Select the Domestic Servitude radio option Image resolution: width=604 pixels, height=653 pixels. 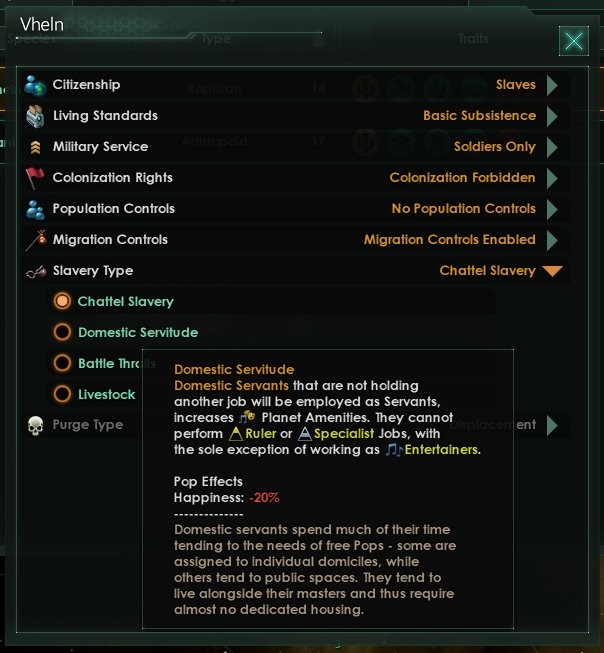62,332
